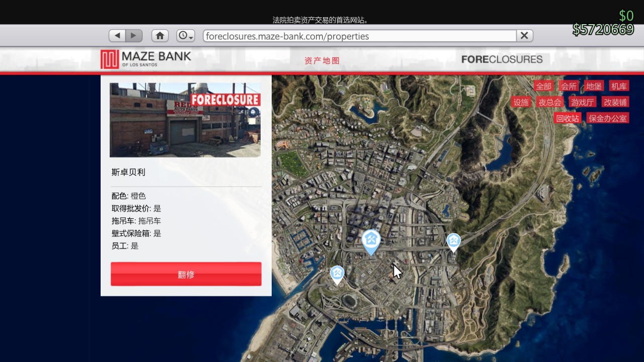The image size is (644, 362).
Task: Close the browser with the X button
Action: (524, 36)
